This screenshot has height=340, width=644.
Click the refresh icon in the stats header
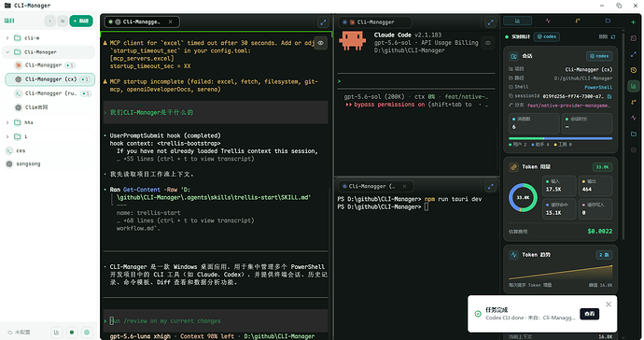click(x=613, y=36)
